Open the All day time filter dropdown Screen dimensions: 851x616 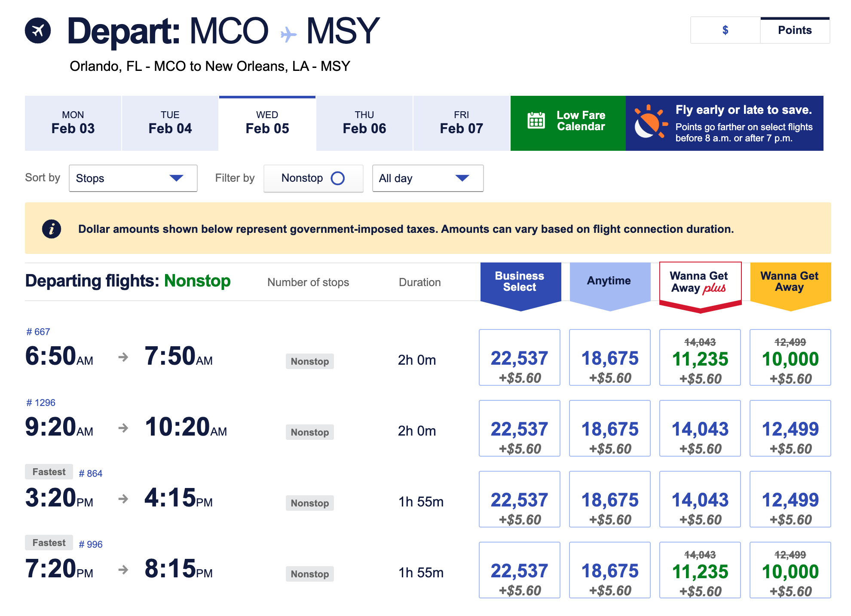pyautogui.click(x=427, y=178)
